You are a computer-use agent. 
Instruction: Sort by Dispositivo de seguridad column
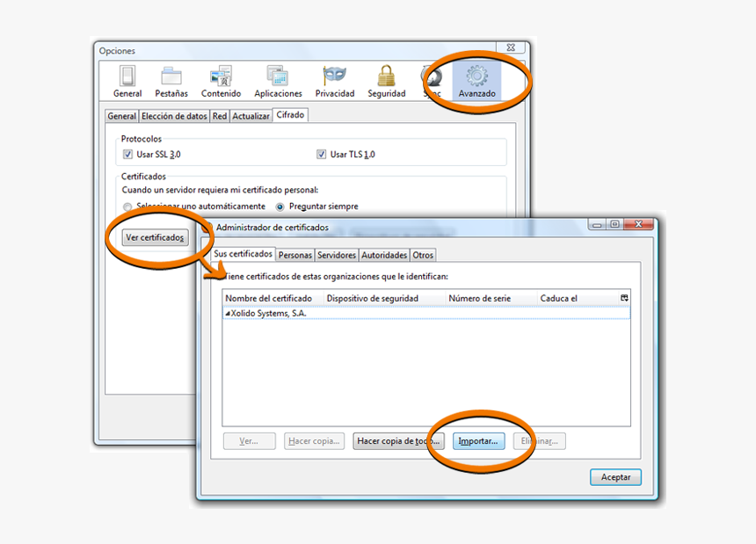(384, 298)
